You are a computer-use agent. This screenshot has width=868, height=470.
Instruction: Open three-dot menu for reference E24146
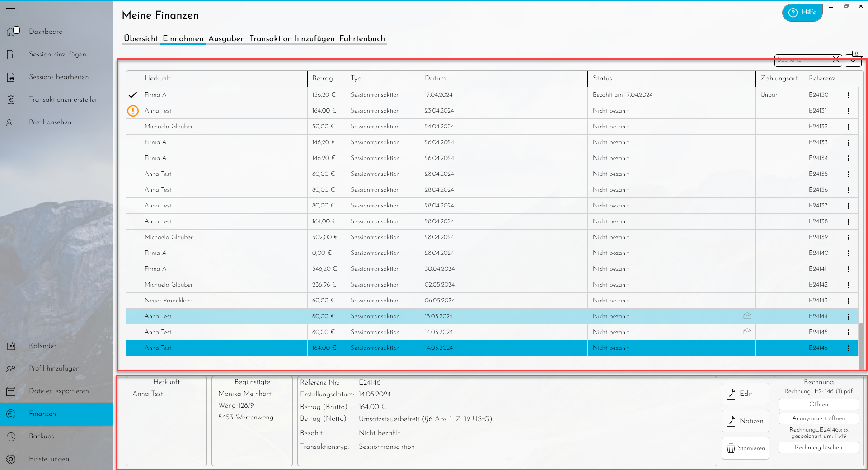point(849,348)
